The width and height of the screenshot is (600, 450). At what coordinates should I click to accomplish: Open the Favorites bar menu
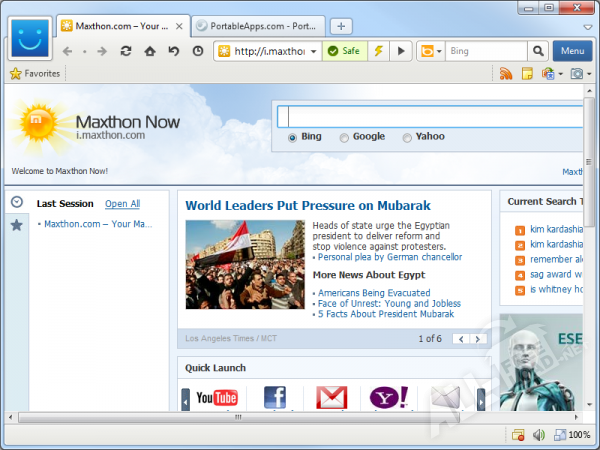point(35,73)
